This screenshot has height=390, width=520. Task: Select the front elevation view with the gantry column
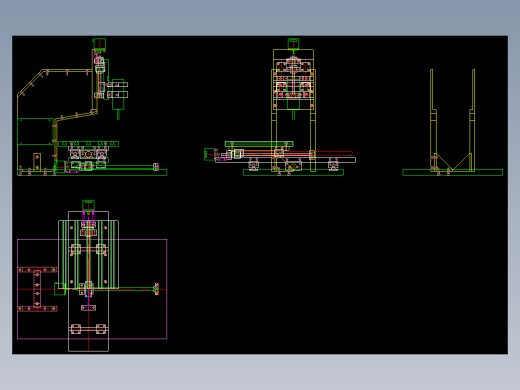pos(280,107)
